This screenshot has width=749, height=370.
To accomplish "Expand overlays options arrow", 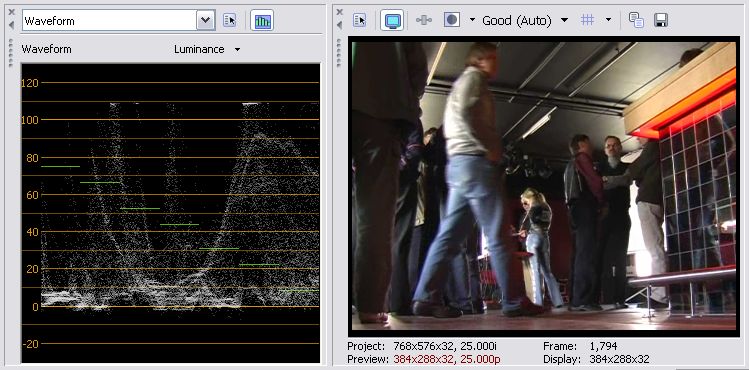I will [608, 20].
